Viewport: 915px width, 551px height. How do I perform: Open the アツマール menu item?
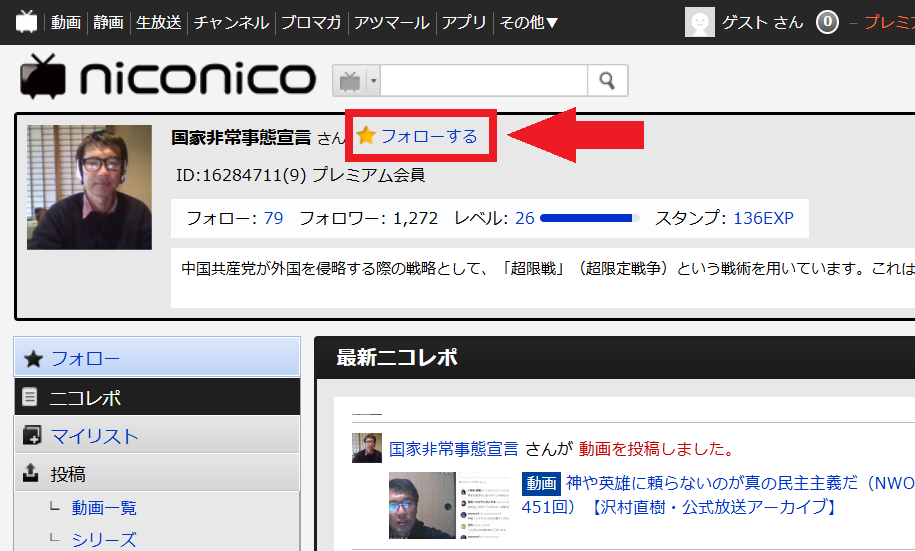(x=392, y=22)
